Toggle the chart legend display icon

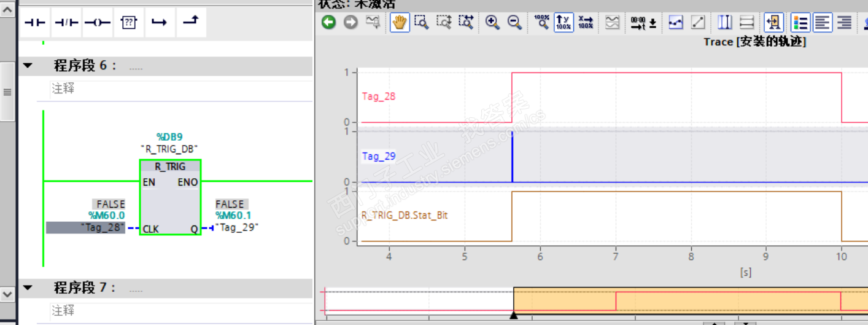tap(773, 23)
